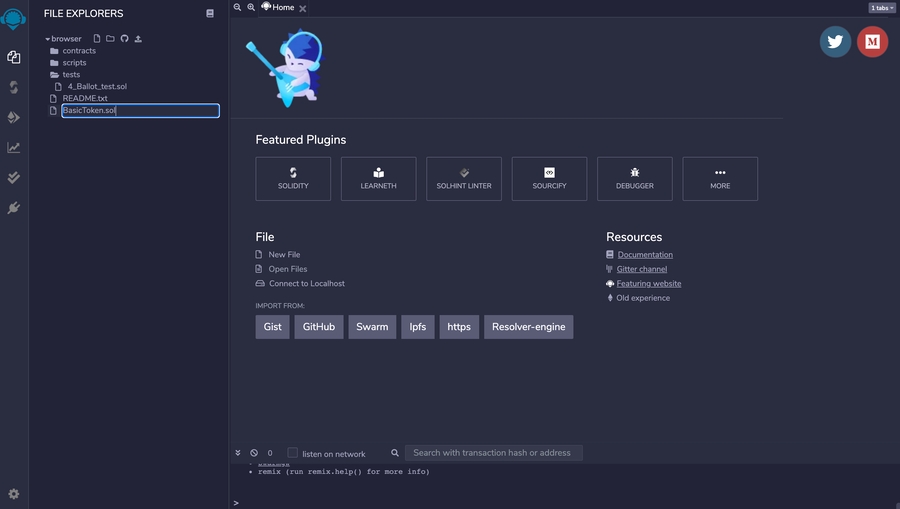This screenshot has width=900, height=509.
Task: Collapse the tests folder
Action: (x=55, y=75)
